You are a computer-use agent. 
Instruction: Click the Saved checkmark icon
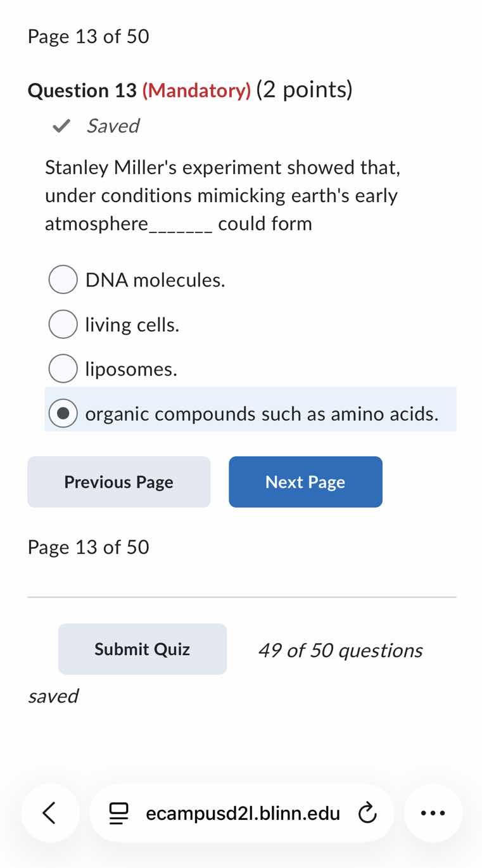[60, 125]
